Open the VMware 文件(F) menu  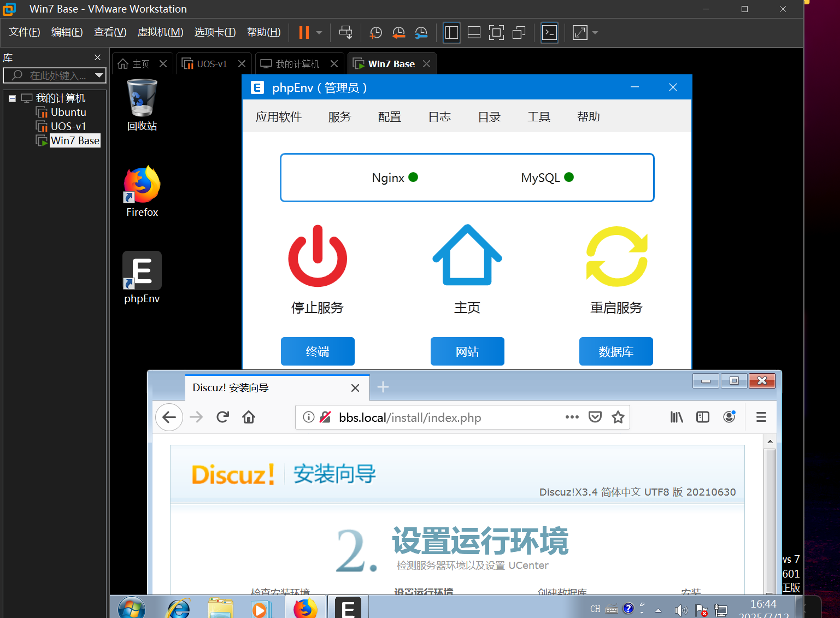(x=25, y=32)
